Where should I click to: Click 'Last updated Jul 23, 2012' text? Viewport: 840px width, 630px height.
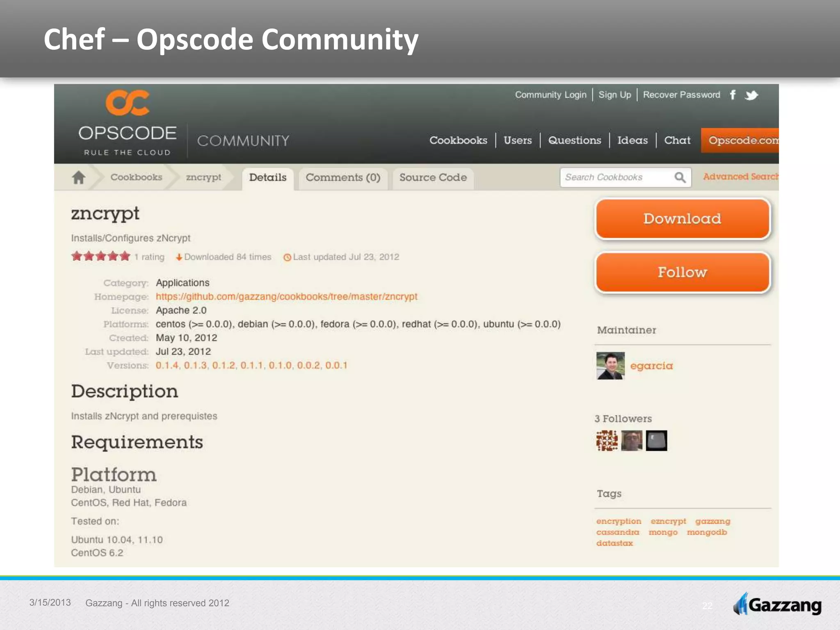click(x=346, y=257)
